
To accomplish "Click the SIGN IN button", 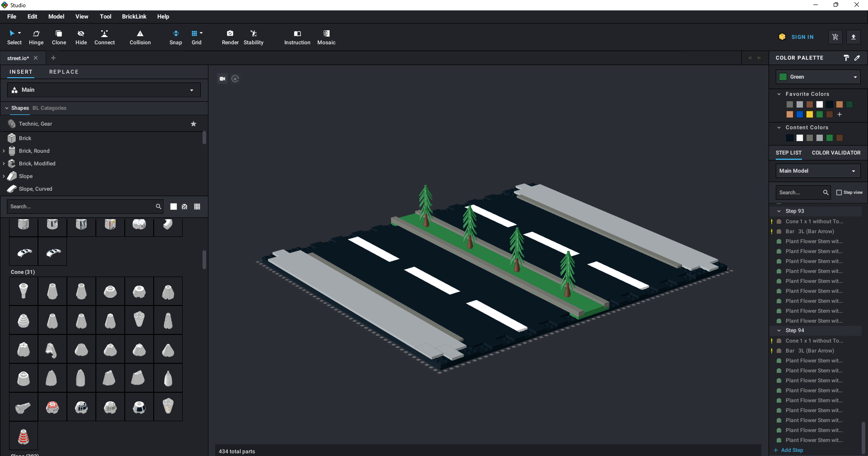I will [x=802, y=37].
